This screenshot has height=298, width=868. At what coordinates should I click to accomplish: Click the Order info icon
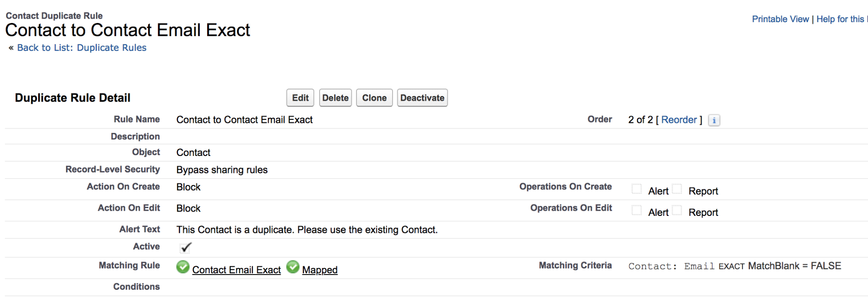pyautogui.click(x=714, y=120)
